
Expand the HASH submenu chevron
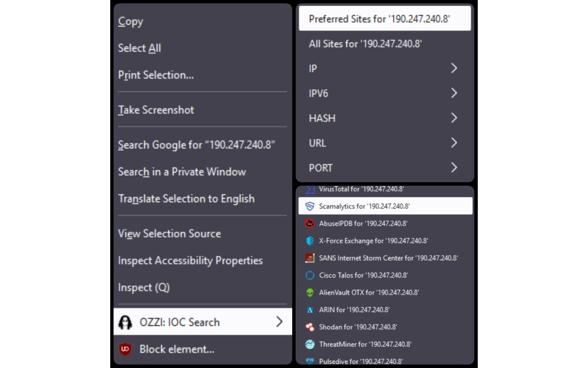454,118
